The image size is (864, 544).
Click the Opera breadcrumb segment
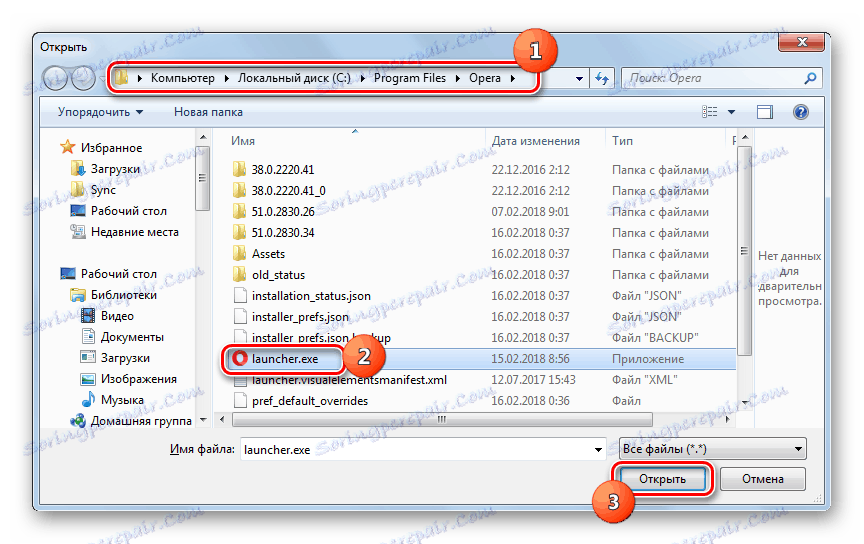(485, 78)
